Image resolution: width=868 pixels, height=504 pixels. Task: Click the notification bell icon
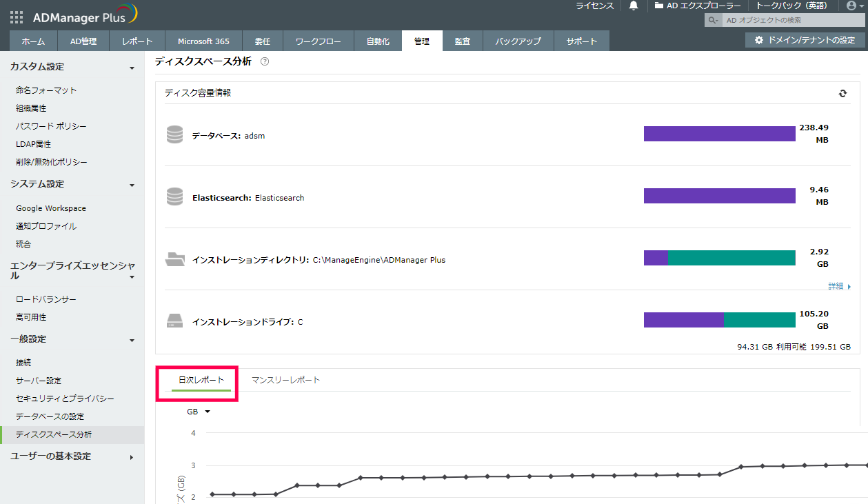pyautogui.click(x=634, y=6)
